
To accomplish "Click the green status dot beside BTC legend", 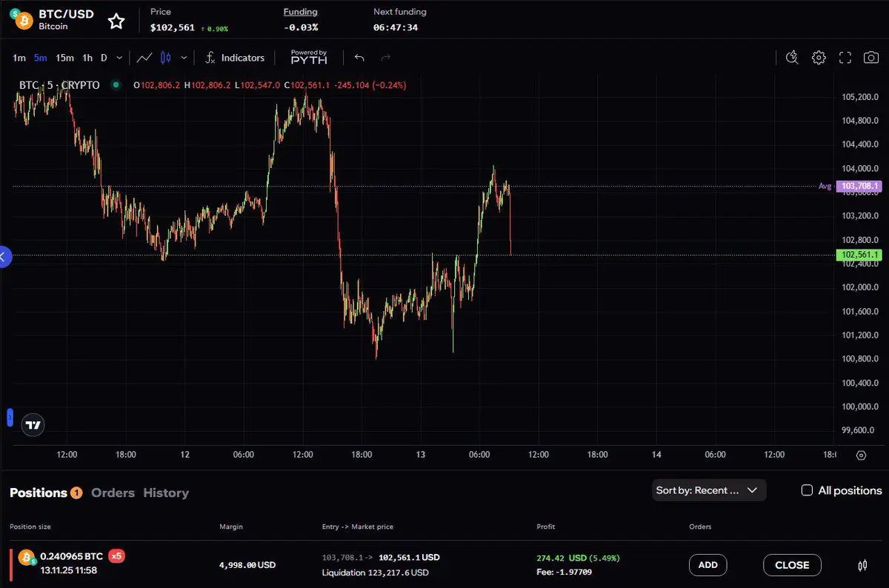I will click(x=116, y=85).
